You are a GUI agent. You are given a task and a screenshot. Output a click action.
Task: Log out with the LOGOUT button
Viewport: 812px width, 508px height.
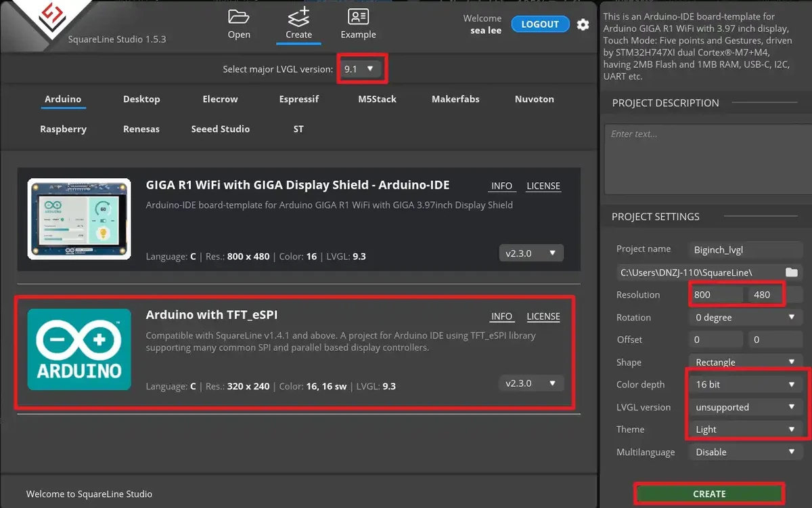[x=540, y=24]
